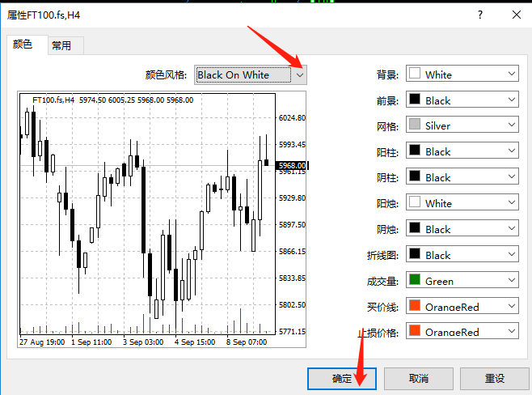The image size is (532, 395).
Task: Expand the 背景 White color dropdown
Action: [462, 74]
